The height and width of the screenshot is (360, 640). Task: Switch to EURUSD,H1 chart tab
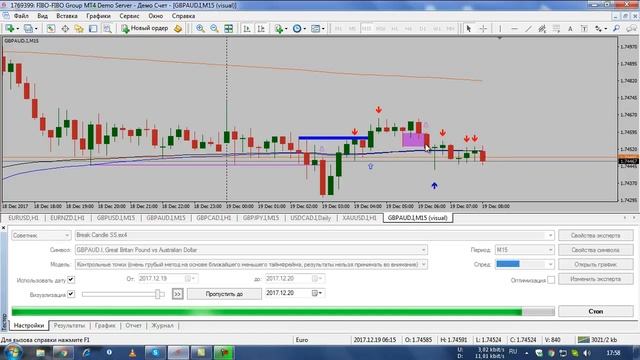click(24, 218)
